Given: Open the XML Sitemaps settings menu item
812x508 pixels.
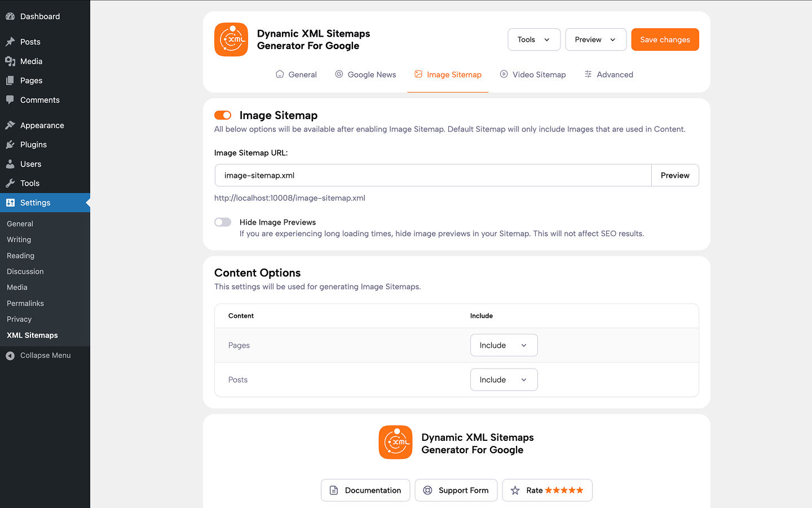Looking at the screenshot, I should pos(33,335).
